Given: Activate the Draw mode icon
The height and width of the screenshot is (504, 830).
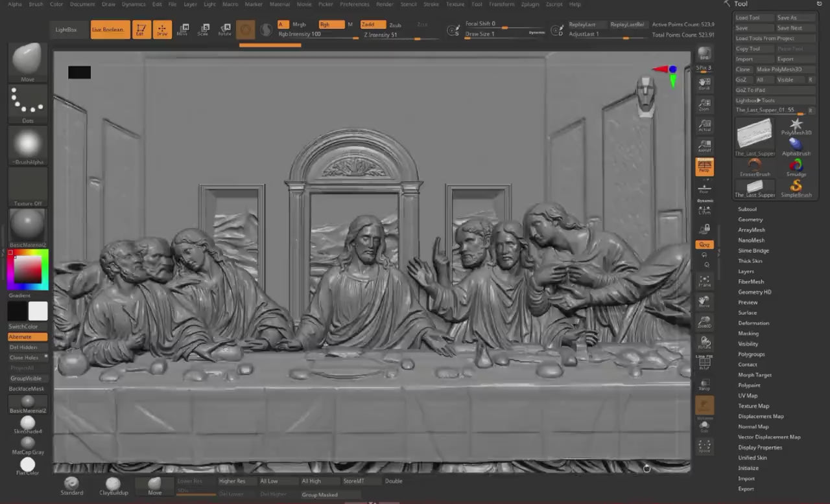Looking at the screenshot, I should tap(162, 30).
